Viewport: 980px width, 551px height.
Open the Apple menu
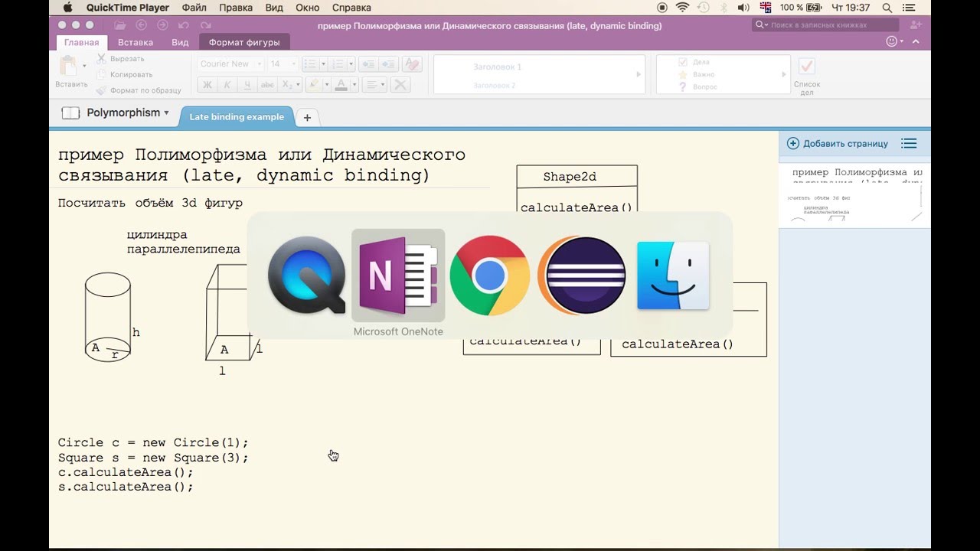tap(67, 8)
